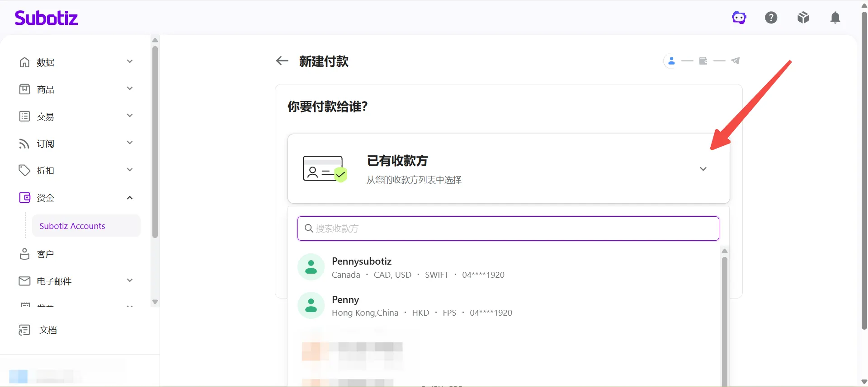
Task: Click the 资金 wallet icon in sidebar
Action: (x=24, y=198)
